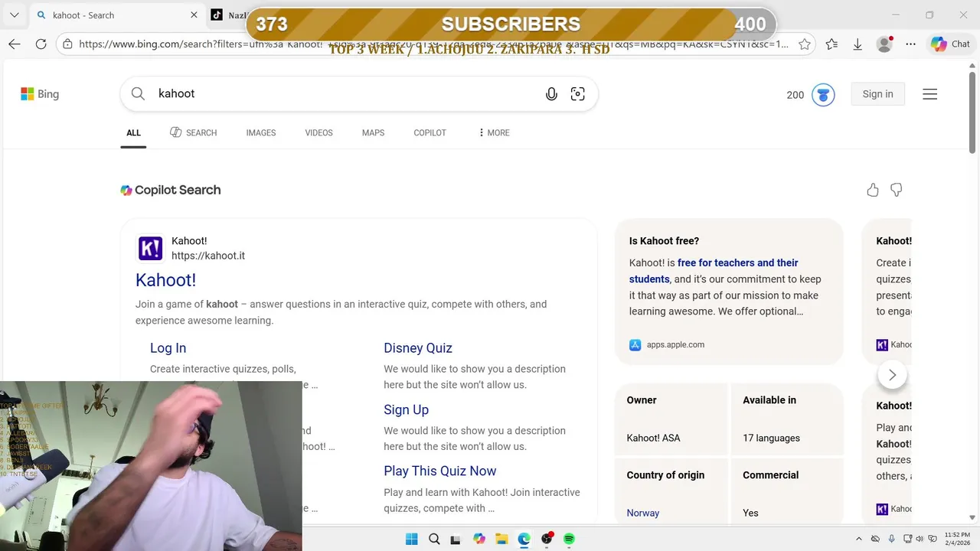Image resolution: width=980 pixels, height=551 pixels.
Task: Launch Copilot from the taskbar
Action: tap(479, 539)
